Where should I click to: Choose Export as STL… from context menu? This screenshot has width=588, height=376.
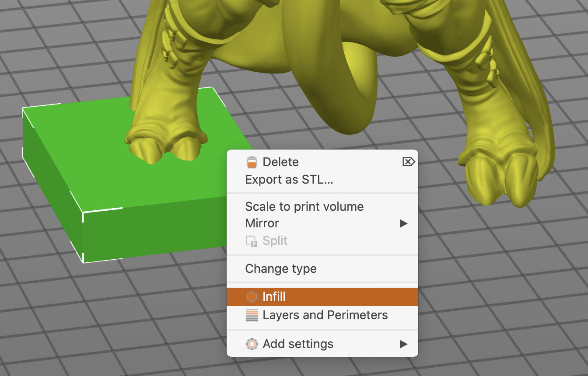322,180
